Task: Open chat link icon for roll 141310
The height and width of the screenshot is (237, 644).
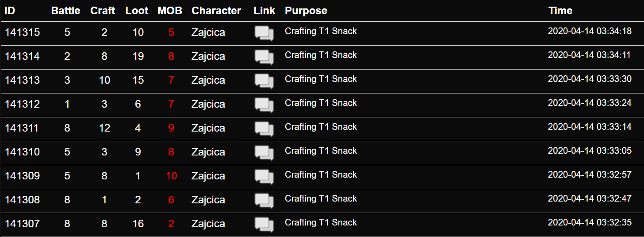Action: 264,153
